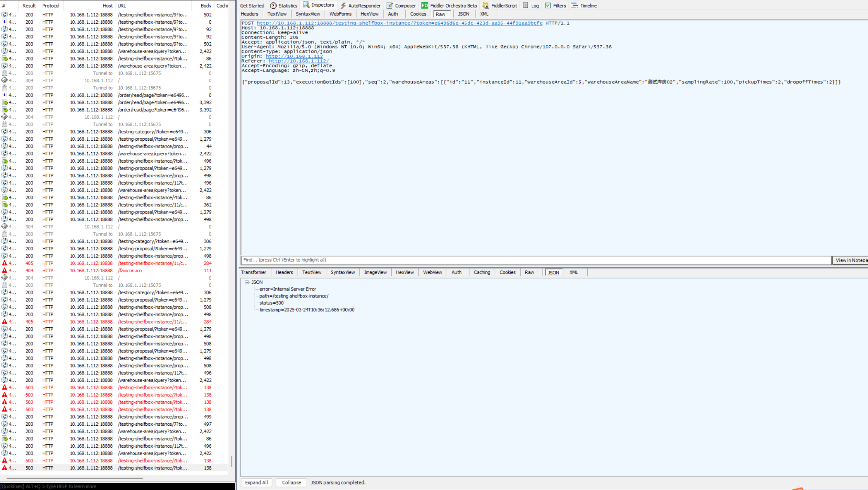
Task: Click the Log document icon
Action: coord(525,6)
